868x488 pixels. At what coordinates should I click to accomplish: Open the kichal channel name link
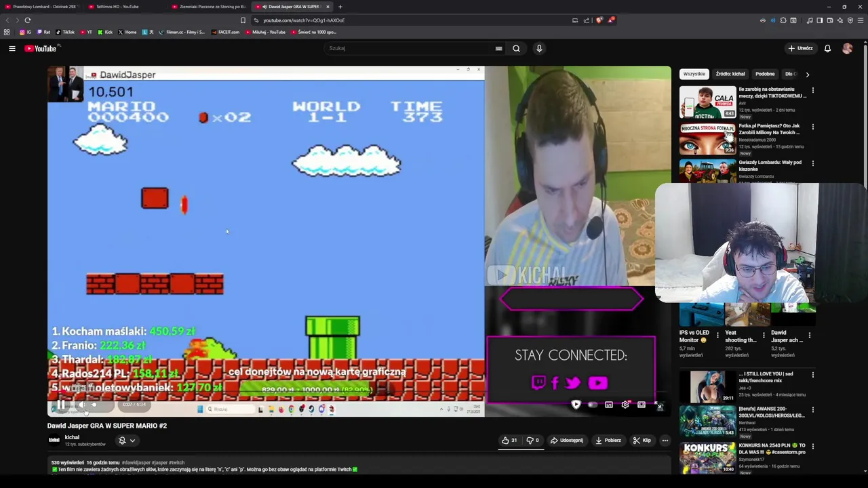(x=72, y=437)
